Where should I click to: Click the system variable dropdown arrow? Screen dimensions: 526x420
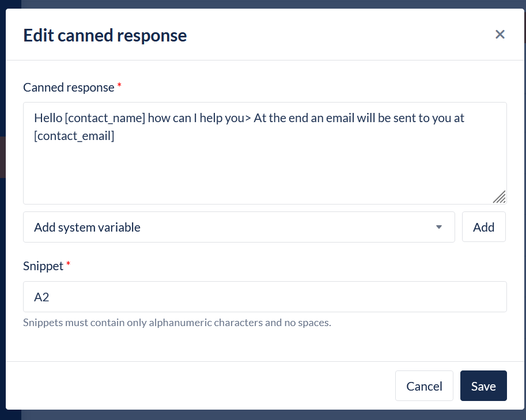(x=439, y=227)
